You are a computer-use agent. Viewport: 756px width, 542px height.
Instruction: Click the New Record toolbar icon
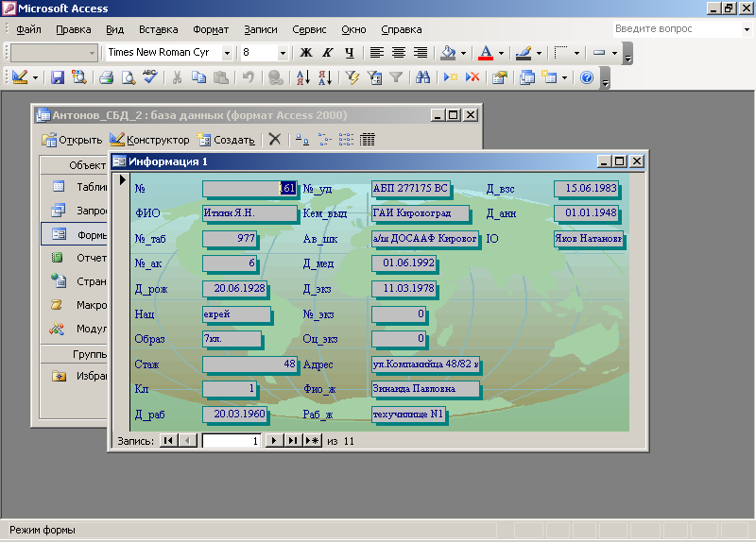[x=451, y=77]
